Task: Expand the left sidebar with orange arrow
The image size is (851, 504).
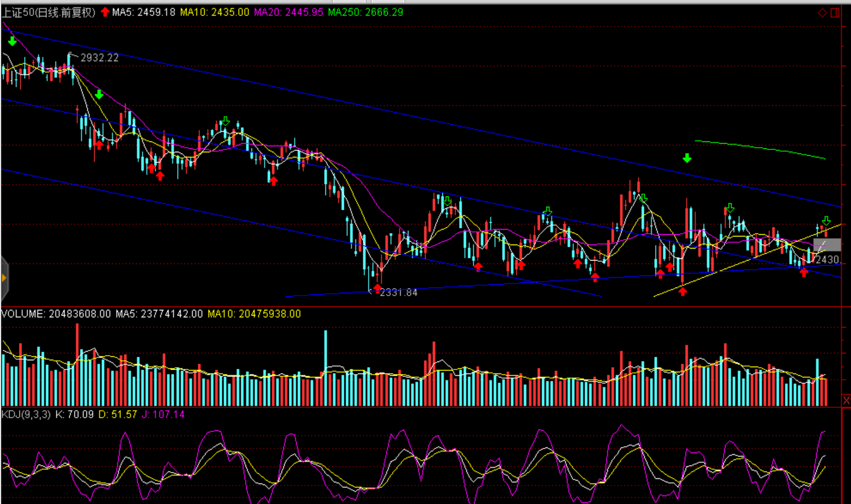Action: 4,278
